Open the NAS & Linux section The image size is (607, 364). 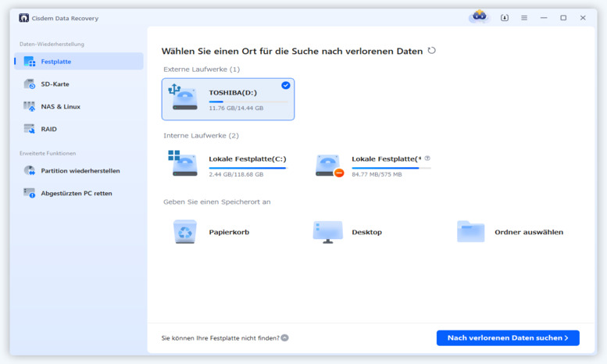click(x=59, y=106)
